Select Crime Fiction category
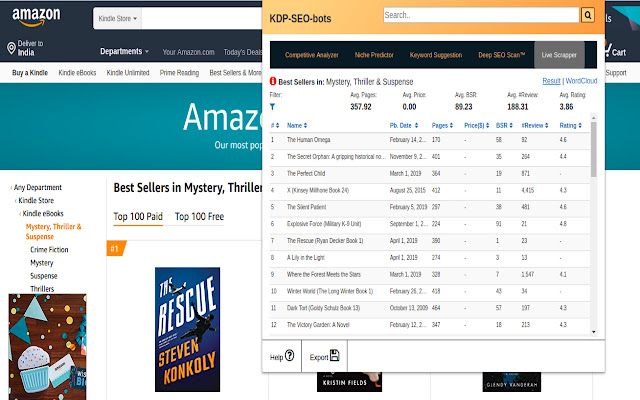Screen dimensions: 640x400 pos(49,249)
